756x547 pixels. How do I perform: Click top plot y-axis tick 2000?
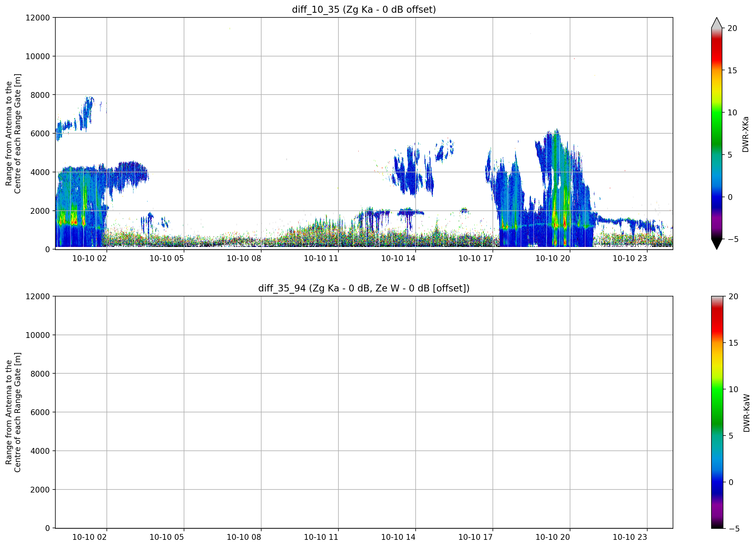pos(40,211)
